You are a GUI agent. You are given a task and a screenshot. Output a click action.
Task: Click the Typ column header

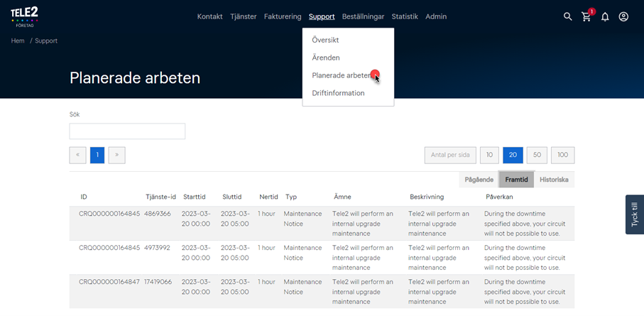(x=291, y=197)
